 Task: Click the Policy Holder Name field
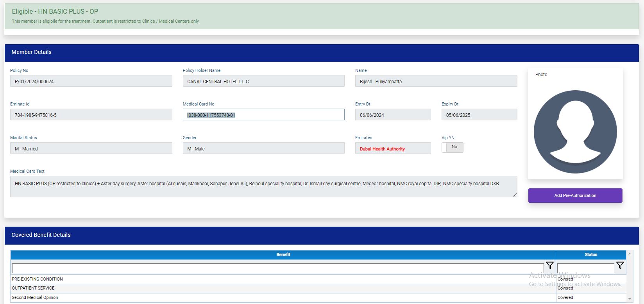click(x=263, y=81)
